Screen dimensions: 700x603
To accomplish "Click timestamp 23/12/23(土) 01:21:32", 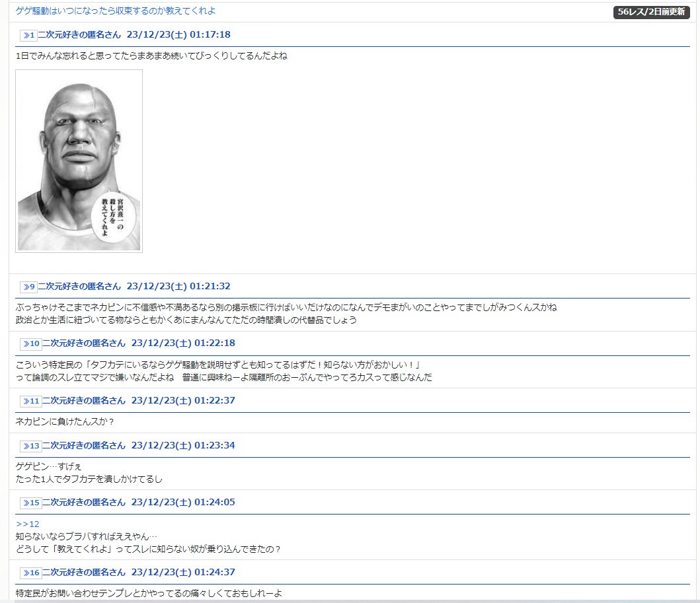I will (x=178, y=287).
